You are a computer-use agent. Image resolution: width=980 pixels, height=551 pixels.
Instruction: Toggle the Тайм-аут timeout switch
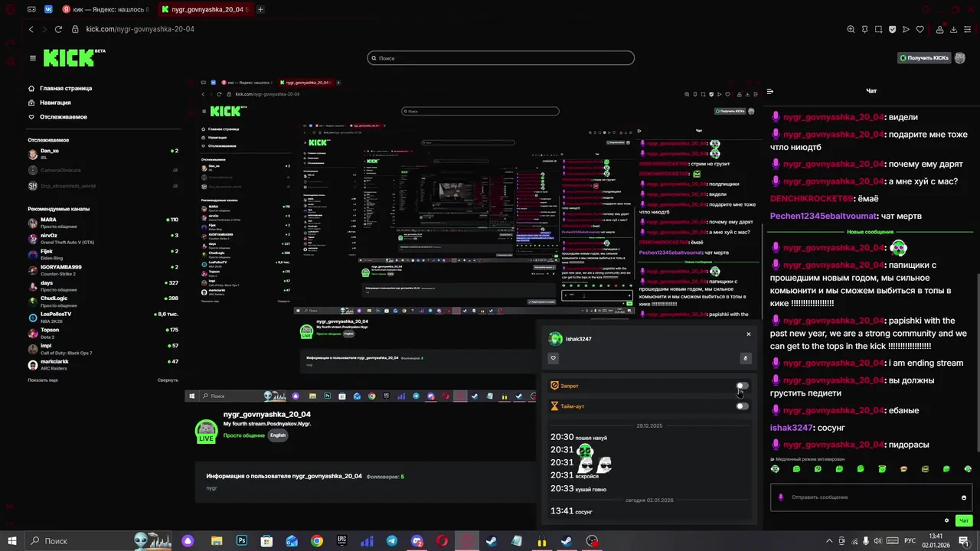click(742, 406)
